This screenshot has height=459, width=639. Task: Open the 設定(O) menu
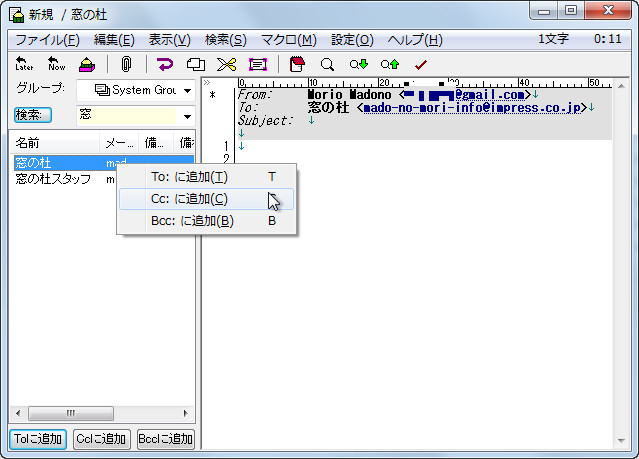tap(353, 40)
